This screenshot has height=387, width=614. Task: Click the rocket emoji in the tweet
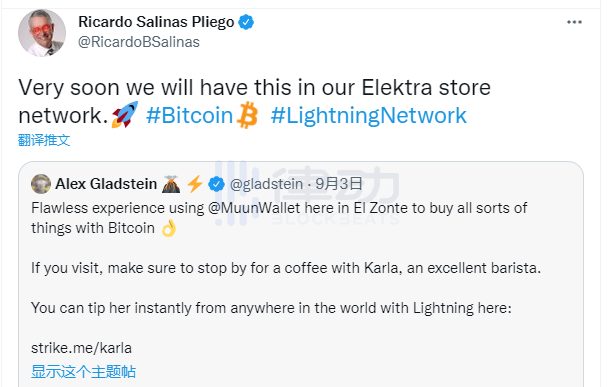pos(125,114)
